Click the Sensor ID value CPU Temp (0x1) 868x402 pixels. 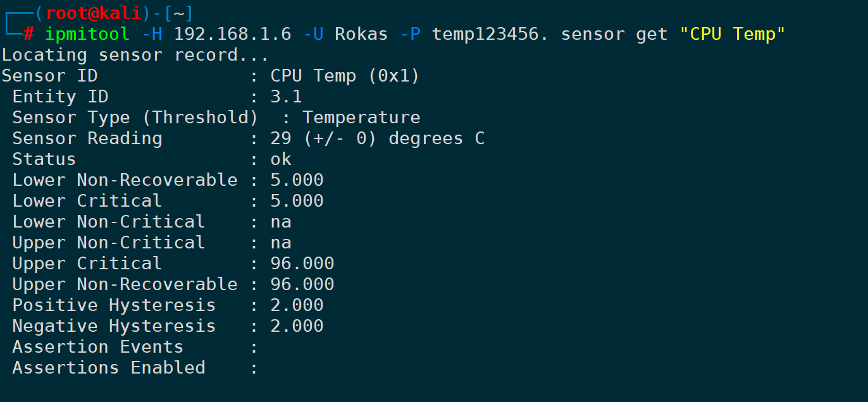345,76
